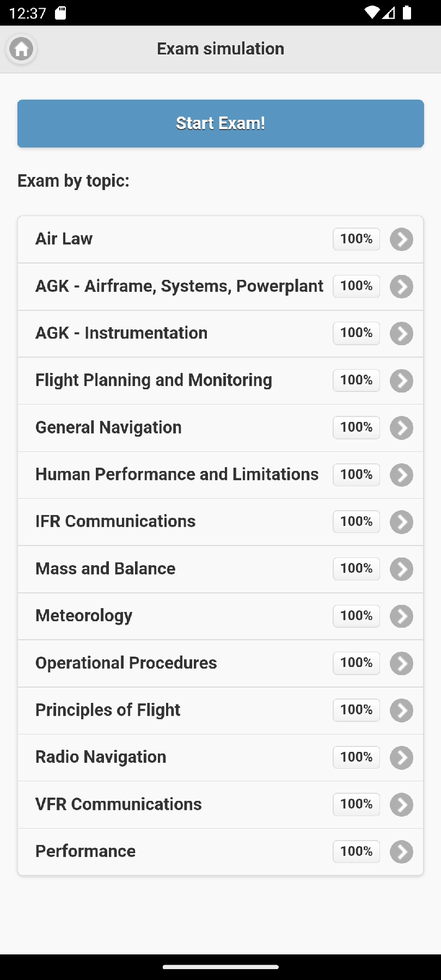Open the arrow icon next to General Navigation

coord(401,428)
